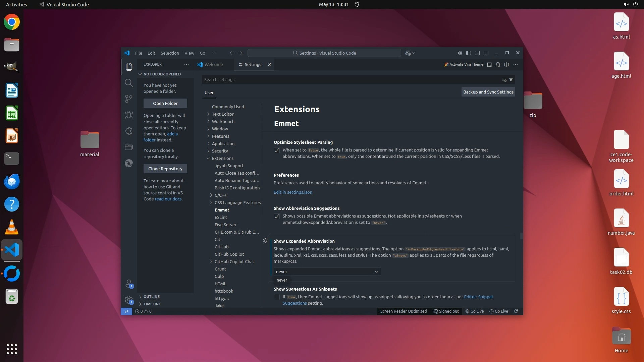Open the Source Control view icon
Viewport: 644px width, 362px height.
click(x=128, y=99)
